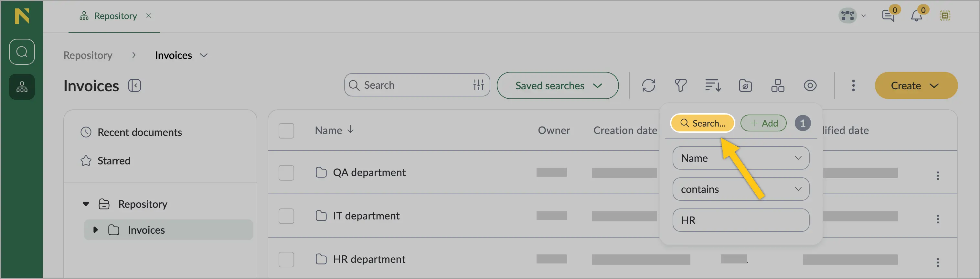Focus the main Search field
980x279 pixels.
tap(417, 85)
